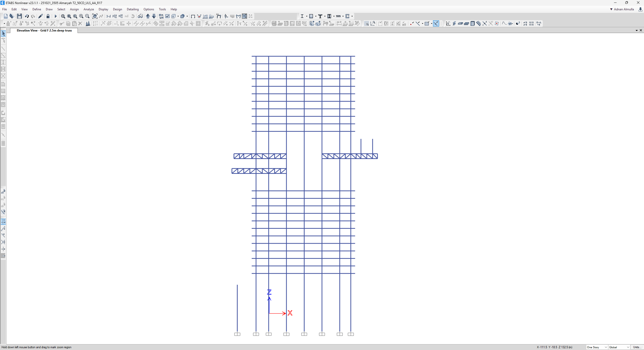
Task: Expand the Global coordinate system dropdown
Action: click(x=619, y=347)
